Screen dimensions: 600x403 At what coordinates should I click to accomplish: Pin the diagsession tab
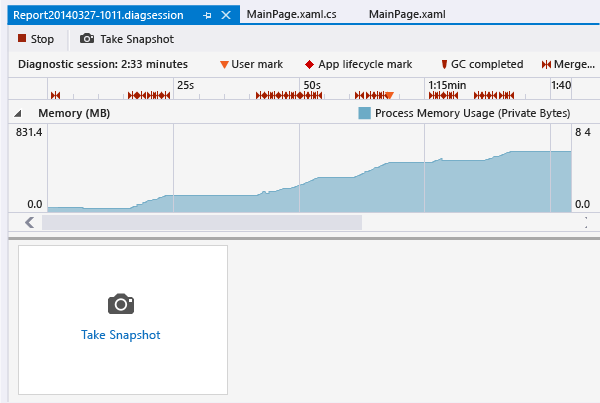207,15
